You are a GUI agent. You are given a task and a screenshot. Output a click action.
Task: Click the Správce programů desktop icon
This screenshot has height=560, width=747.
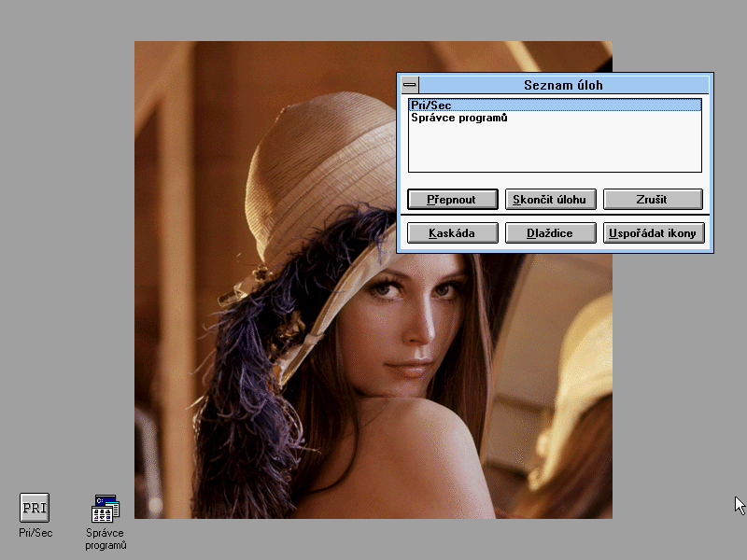(x=106, y=508)
